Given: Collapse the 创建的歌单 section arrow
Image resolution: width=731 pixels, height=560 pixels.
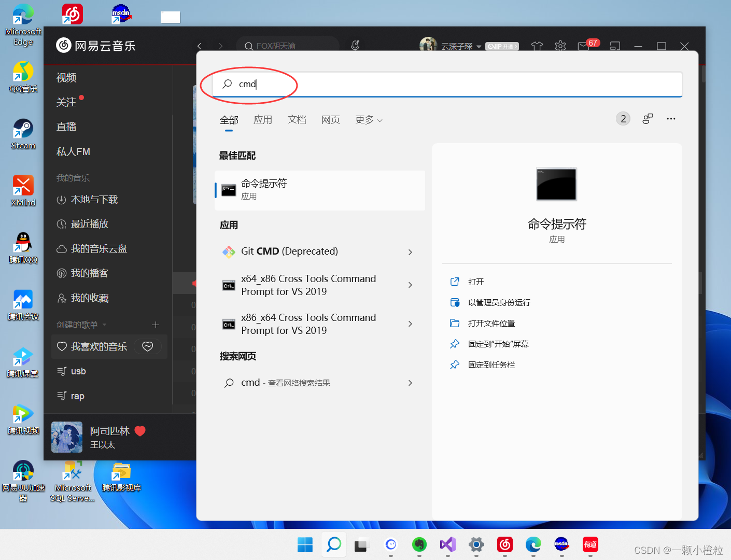Looking at the screenshot, I should point(104,325).
